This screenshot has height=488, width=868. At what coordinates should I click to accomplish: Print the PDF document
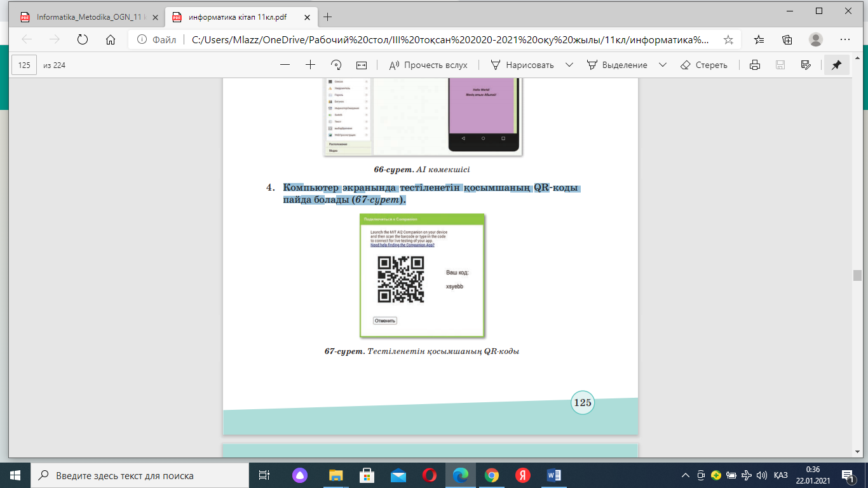[x=755, y=65]
